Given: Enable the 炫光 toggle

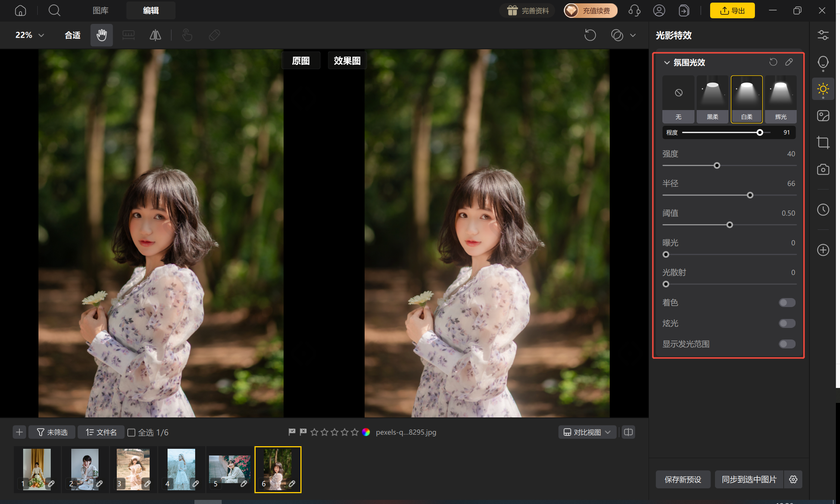Looking at the screenshot, I should point(787,323).
